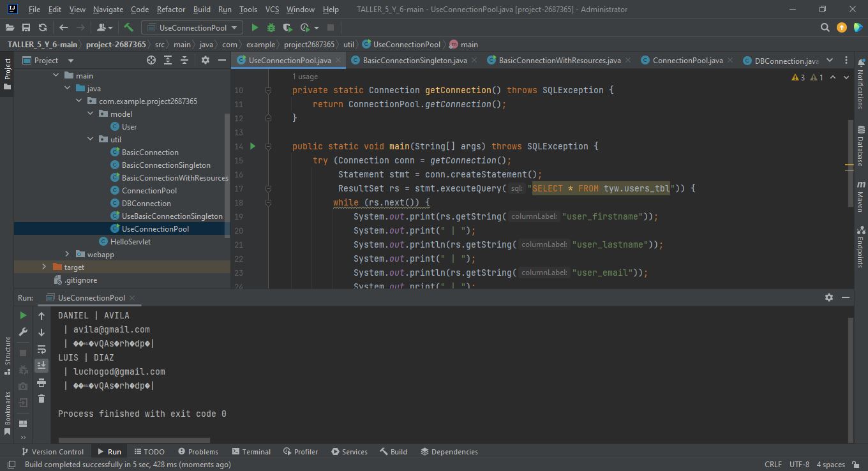Toggle soft-wrap in the Run console
This screenshot has height=471, width=868.
click(x=41, y=349)
